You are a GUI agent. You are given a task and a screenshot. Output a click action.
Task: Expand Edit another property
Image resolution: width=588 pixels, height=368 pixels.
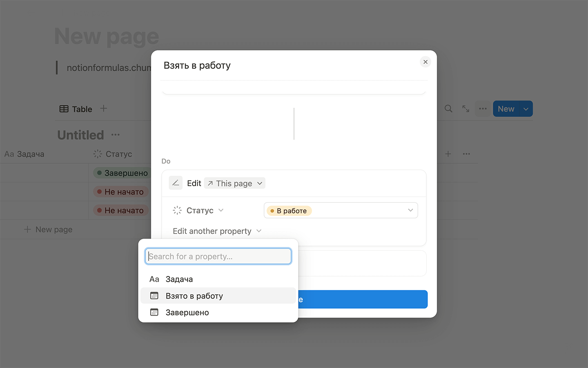(217, 231)
